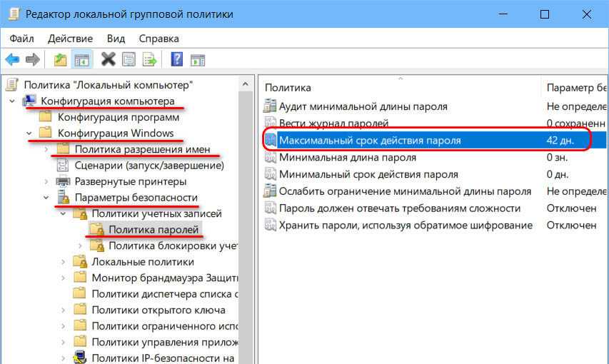Open Properties from the toolbar icon
609x364 pixels.
pos(129,59)
